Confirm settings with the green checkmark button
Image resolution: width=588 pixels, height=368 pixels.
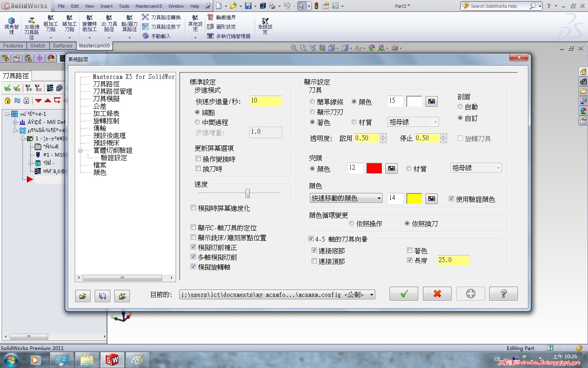[404, 294]
